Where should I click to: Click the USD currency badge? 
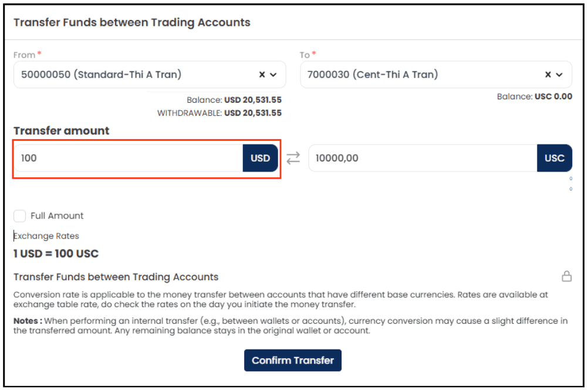(x=260, y=158)
